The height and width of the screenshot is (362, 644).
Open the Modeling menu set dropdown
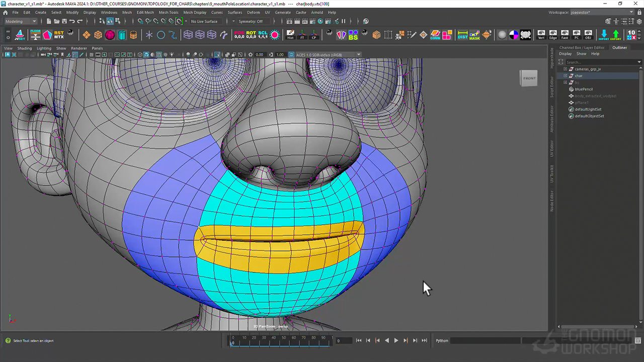point(21,21)
